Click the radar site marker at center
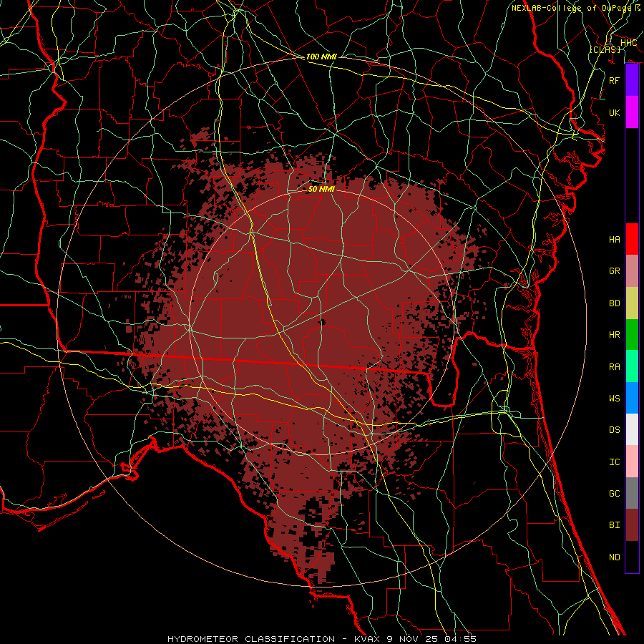Image resolution: width=644 pixels, height=644 pixels. pos(322,322)
